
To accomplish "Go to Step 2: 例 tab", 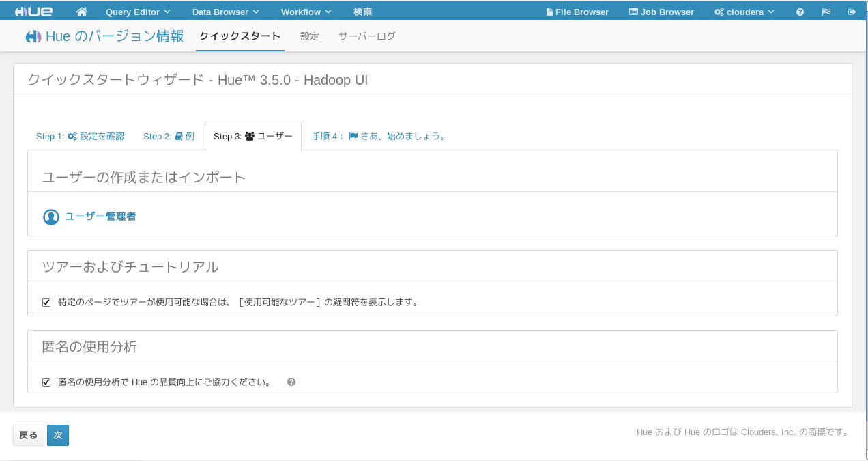I will (x=169, y=136).
